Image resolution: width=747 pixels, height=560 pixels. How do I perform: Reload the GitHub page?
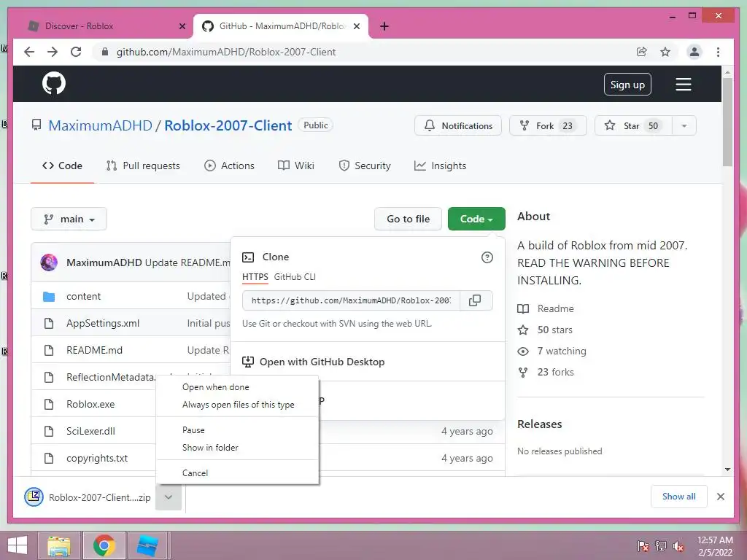(x=76, y=52)
